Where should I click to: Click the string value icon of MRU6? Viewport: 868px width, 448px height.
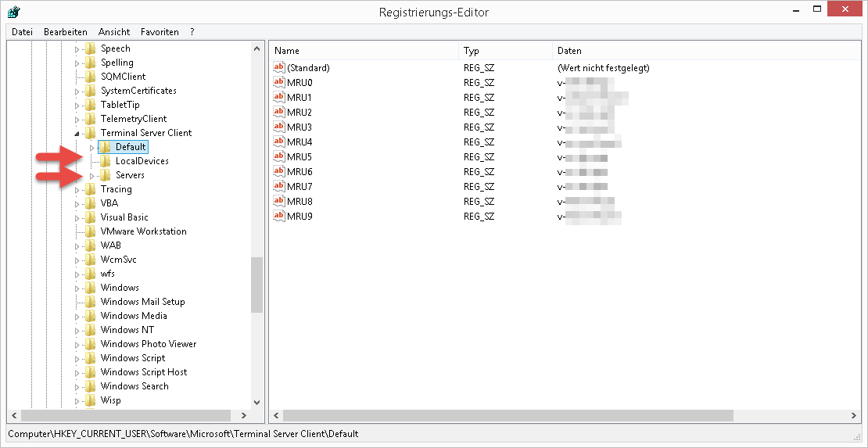point(279,171)
